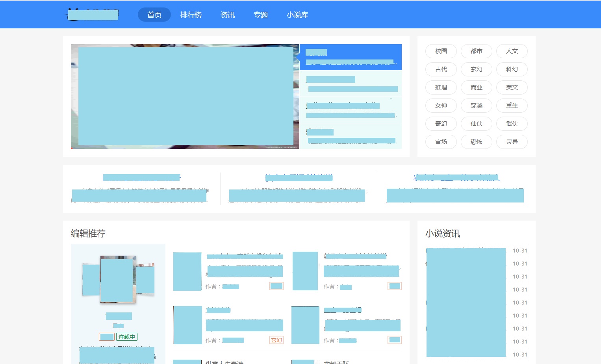Open the 玄幻 genre category
Image resolution: width=601 pixels, height=364 pixels.
tap(476, 69)
